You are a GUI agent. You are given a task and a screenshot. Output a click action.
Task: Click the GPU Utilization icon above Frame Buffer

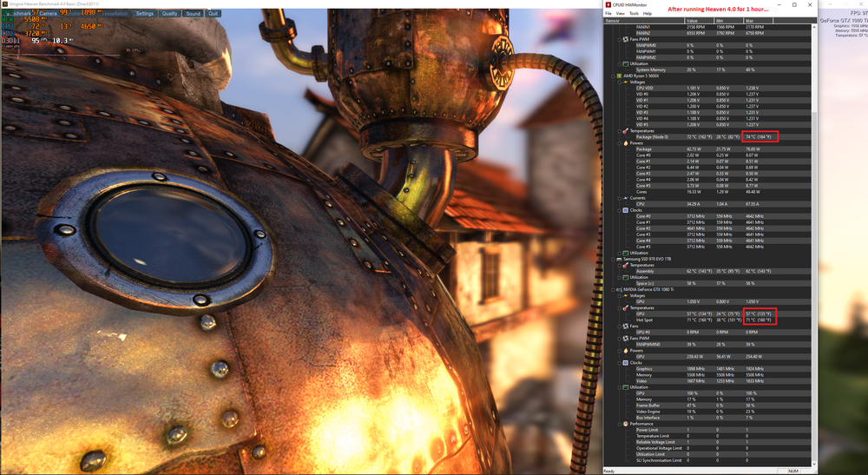(626, 387)
